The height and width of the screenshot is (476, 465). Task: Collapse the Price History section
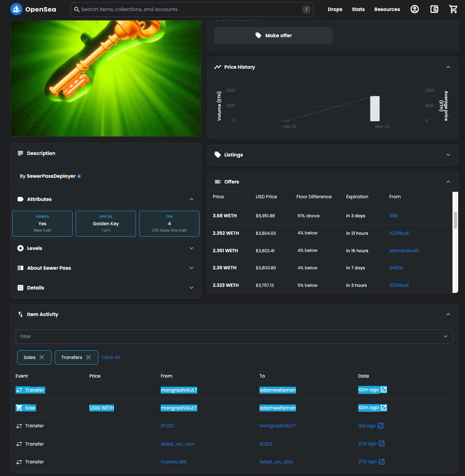(x=448, y=67)
